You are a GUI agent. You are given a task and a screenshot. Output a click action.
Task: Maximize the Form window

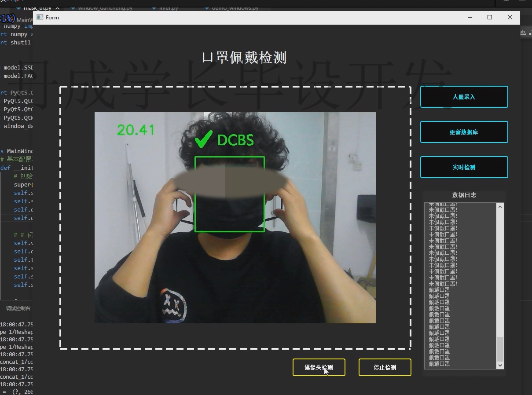pyautogui.click(x=490, y=18)
